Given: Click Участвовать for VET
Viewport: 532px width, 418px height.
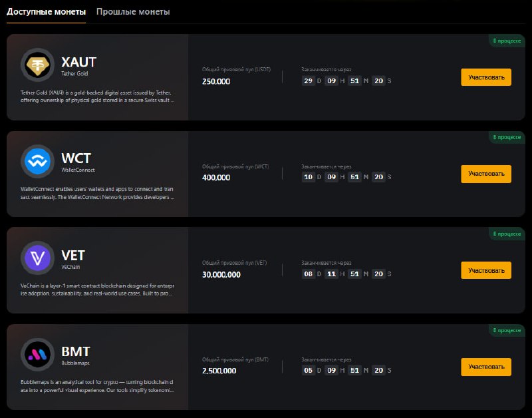Looking at the screenshot, I should coord(486,270).
